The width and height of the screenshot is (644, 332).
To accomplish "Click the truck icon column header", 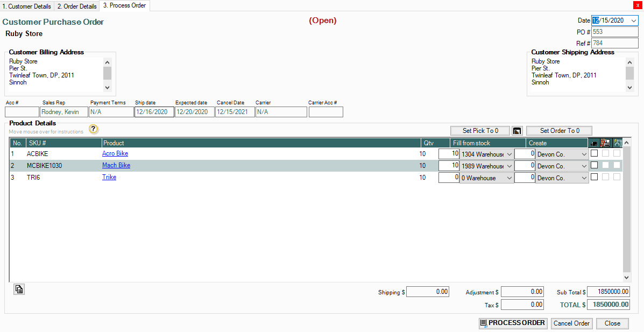I will tap(594, 143).
